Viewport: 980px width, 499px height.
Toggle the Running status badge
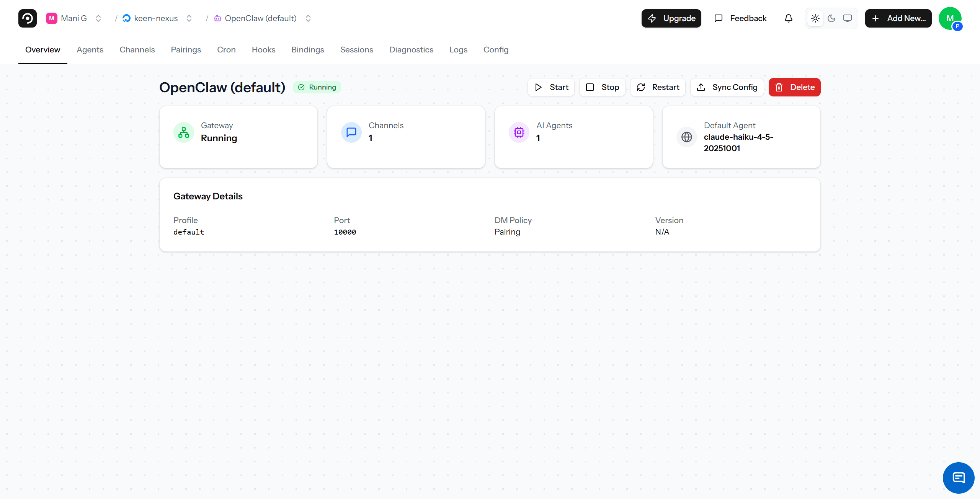point(317,87)
